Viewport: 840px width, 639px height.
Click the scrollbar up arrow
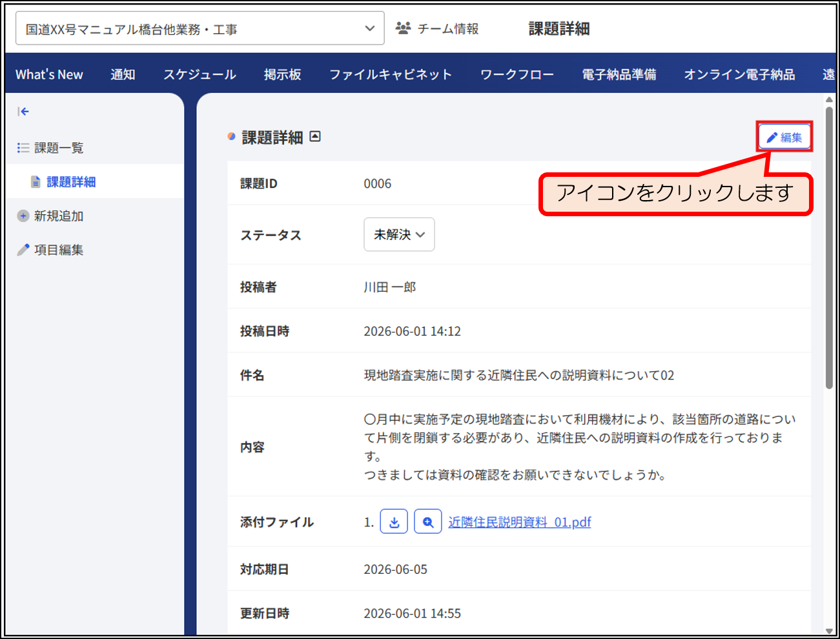829,99
